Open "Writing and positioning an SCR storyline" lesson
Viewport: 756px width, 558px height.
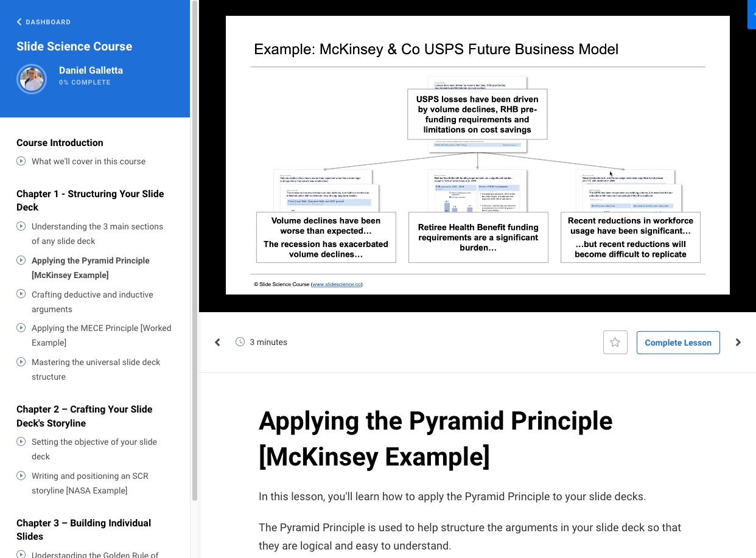tap(90, 483)
